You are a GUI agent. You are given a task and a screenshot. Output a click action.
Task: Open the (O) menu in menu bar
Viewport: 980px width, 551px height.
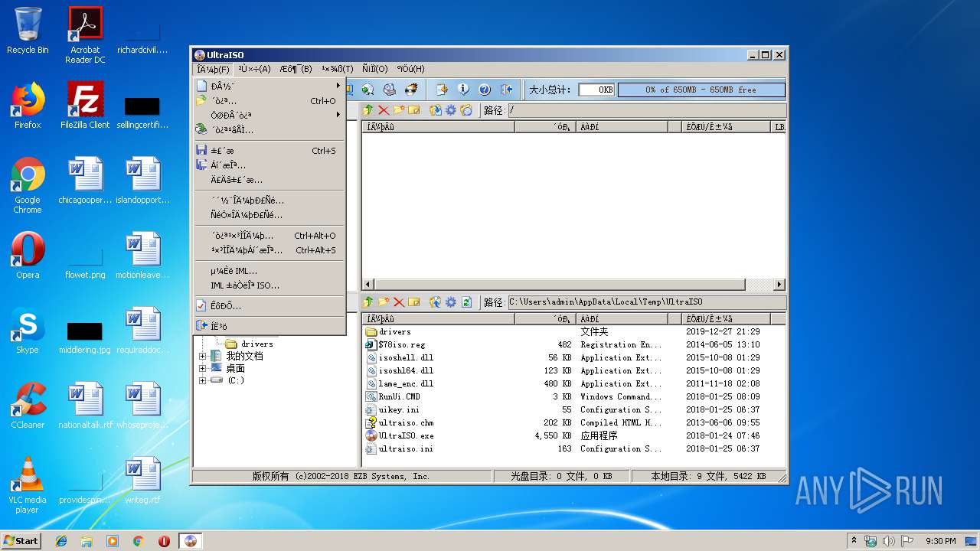(375, 69)
